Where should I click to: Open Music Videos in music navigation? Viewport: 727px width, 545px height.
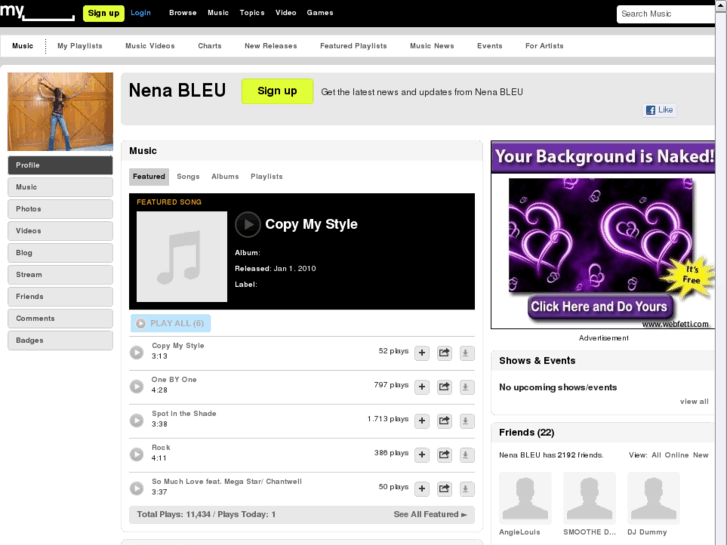150,46
